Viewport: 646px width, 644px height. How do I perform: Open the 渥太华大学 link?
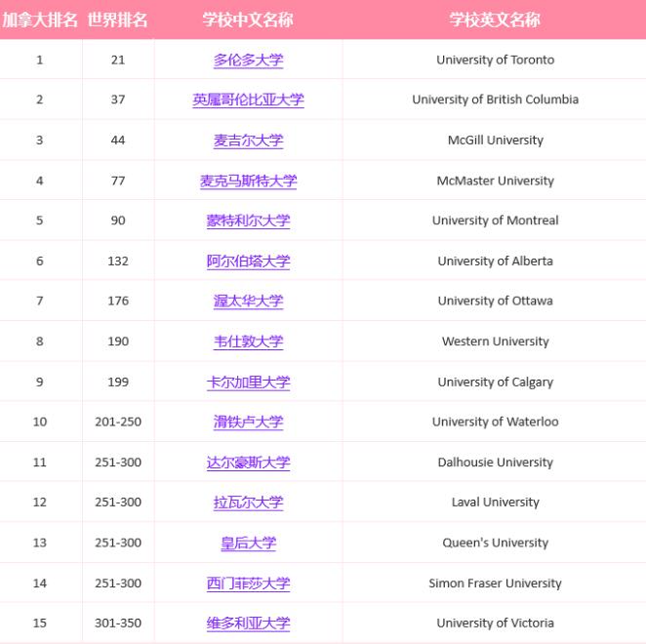(248, 301)
